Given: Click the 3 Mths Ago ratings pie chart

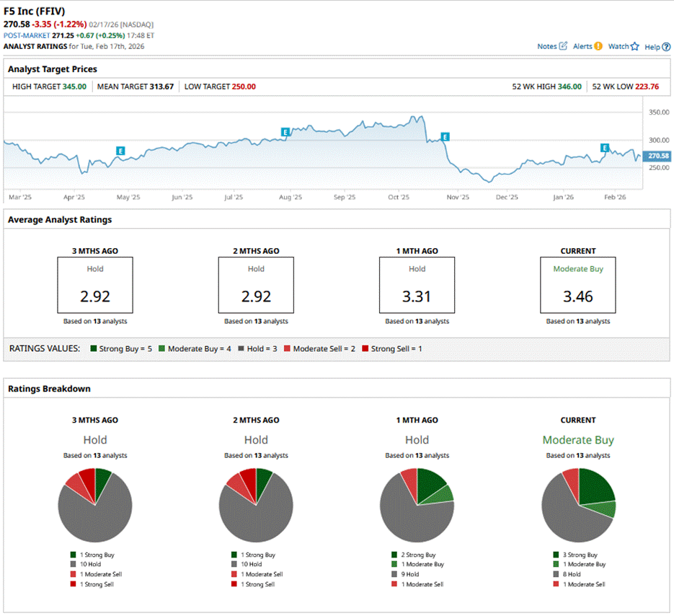Looking at the screenshot, I should point(95,505).
